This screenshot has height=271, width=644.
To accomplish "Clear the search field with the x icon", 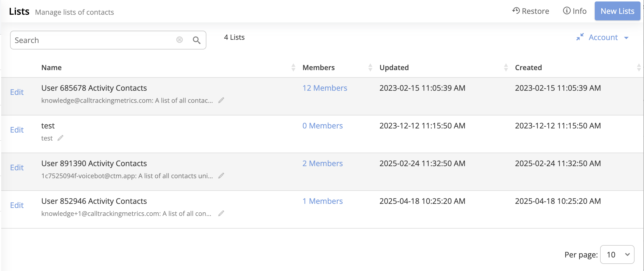I will coord(180,40).
